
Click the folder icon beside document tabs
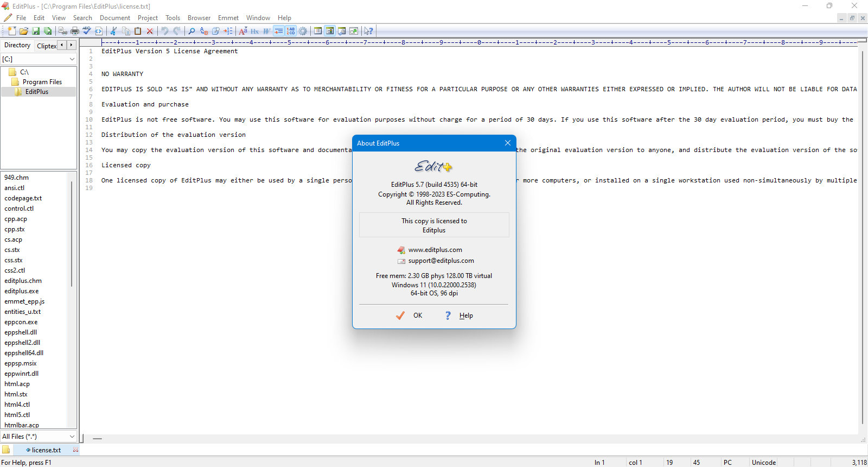click(x=6, y=450)
